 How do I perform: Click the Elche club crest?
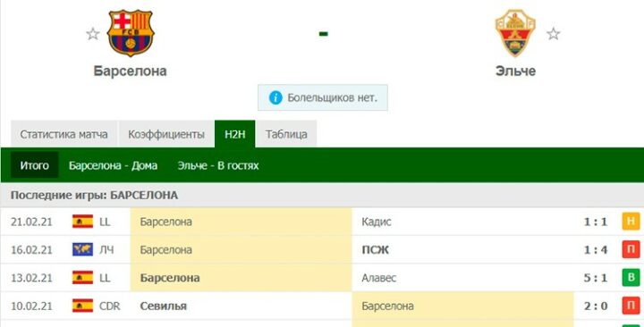tap(515, 33)
